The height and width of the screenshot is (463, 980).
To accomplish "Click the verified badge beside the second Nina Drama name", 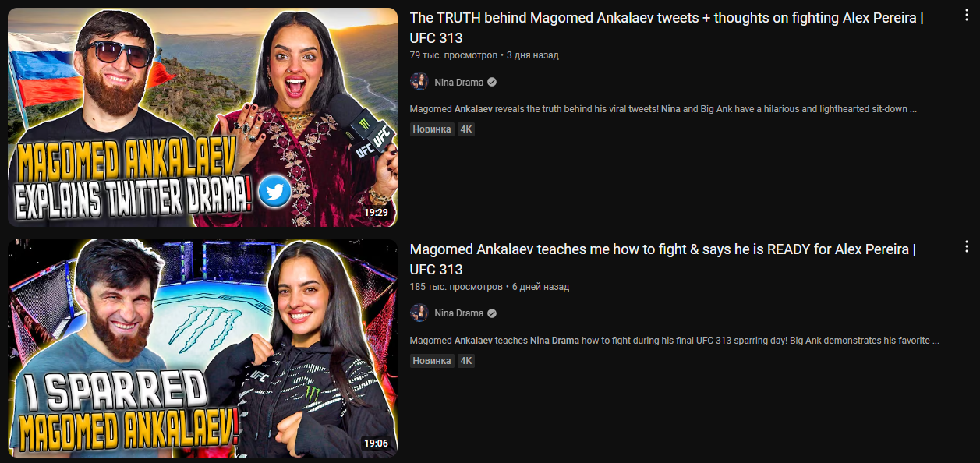I will click(492, 313).
